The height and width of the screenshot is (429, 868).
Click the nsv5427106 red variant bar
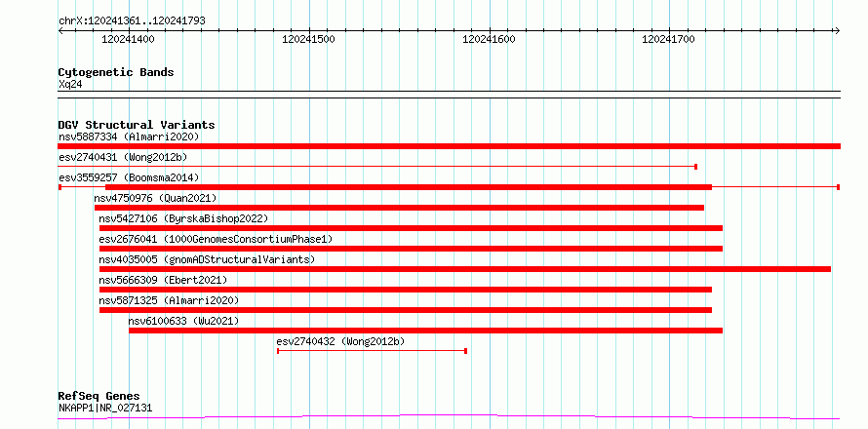tap(411, 228)
